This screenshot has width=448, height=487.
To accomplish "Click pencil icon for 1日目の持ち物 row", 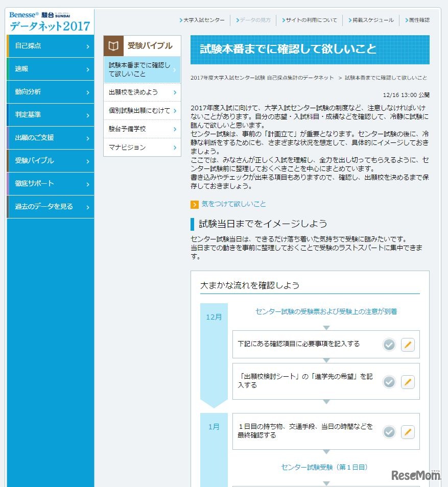I will tap(408, 432).
